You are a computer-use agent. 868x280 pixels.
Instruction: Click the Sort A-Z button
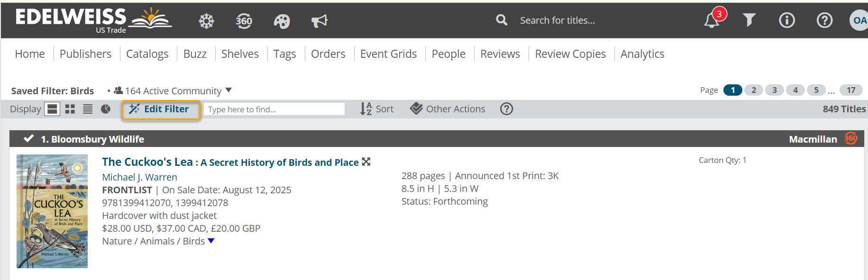pyautogui.click(x=377, y=109)
